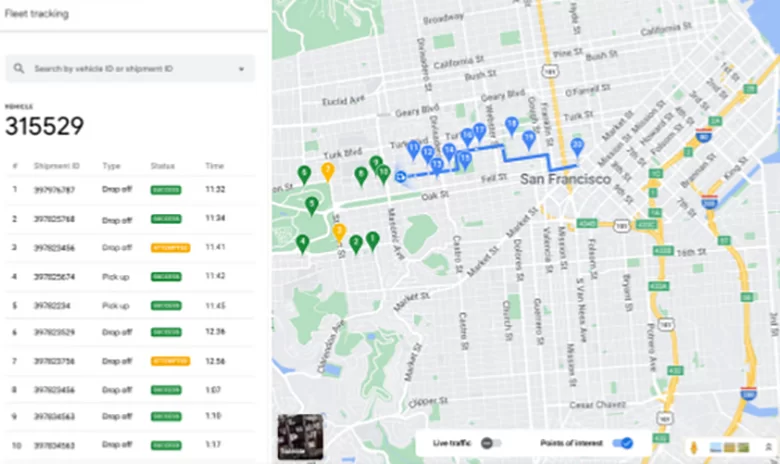780x464 pixels.
Task: Click the Pick up cell in the 11:42 row
Action: tap(115, 277)
